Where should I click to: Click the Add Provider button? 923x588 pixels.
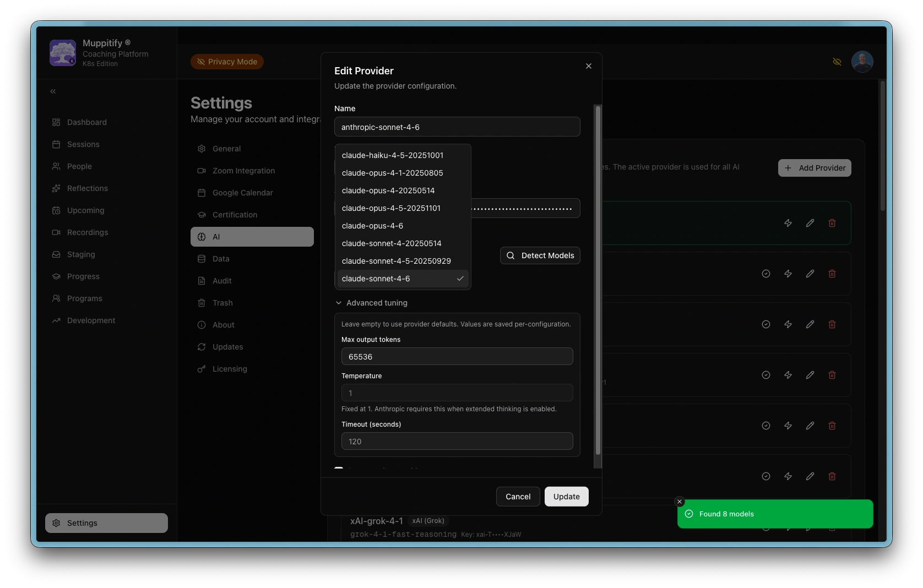815,168
